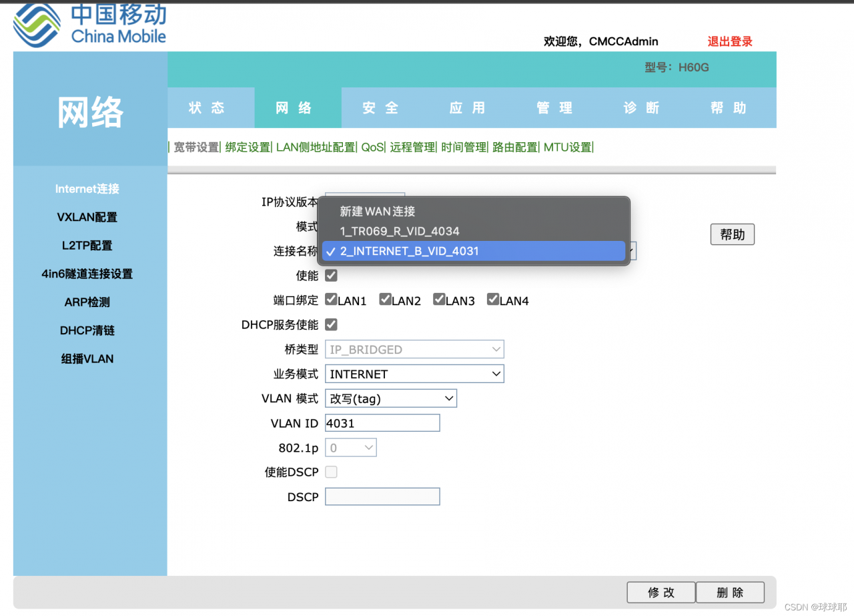Go to ARP检测 in the sidebar
Viewport: 854px width, 616px height.
(x=87, y=302)
